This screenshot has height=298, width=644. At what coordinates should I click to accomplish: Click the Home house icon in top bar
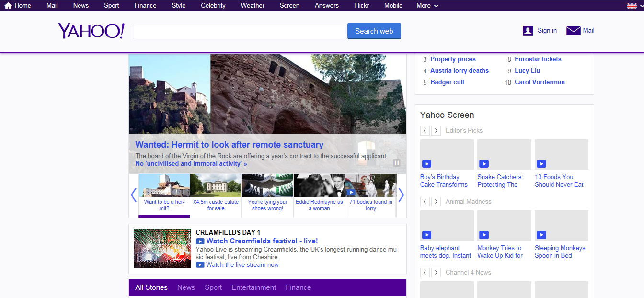coord(8,6)
